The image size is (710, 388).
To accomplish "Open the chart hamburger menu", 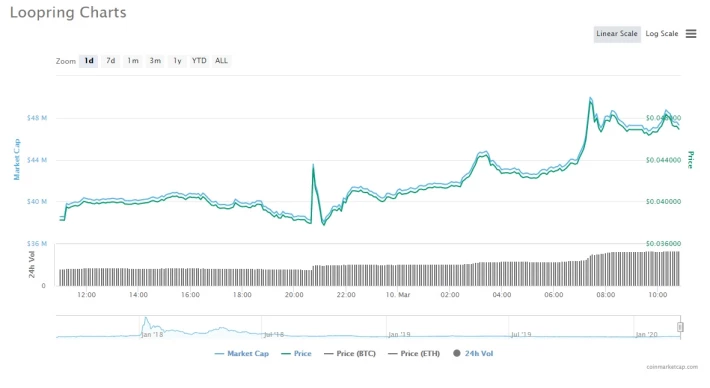I will click(x=691, y=34).
